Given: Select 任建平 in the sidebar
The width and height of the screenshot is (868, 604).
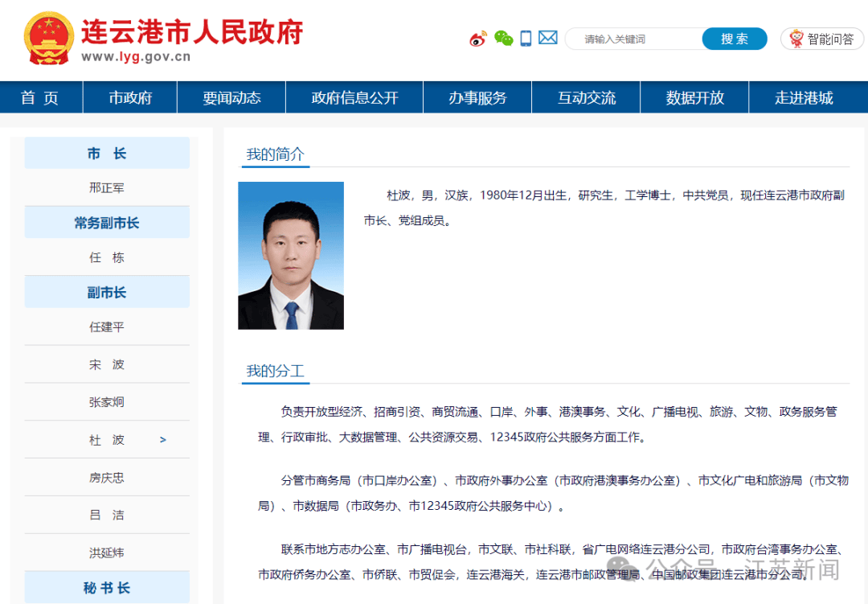Looking at the screenshot, I should (107, 327).
